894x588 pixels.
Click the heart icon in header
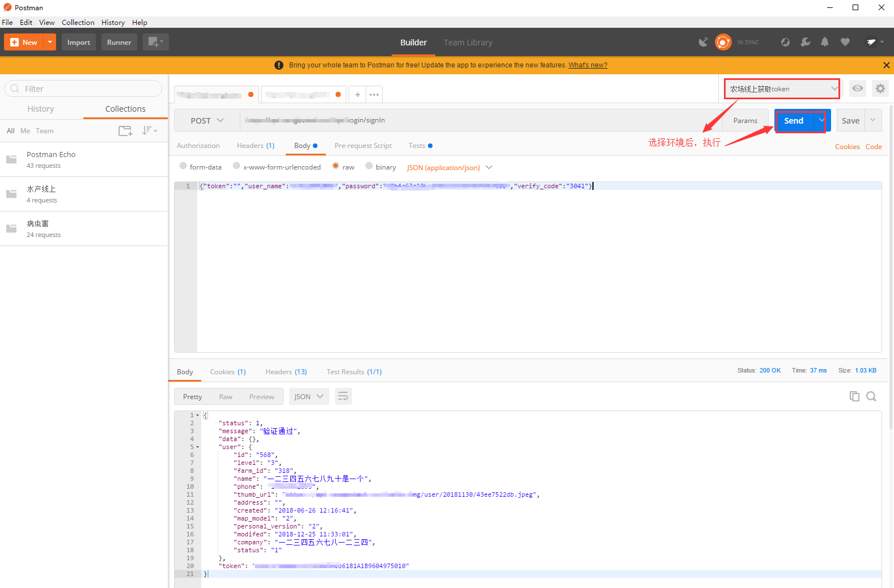[x=845, y=42]
